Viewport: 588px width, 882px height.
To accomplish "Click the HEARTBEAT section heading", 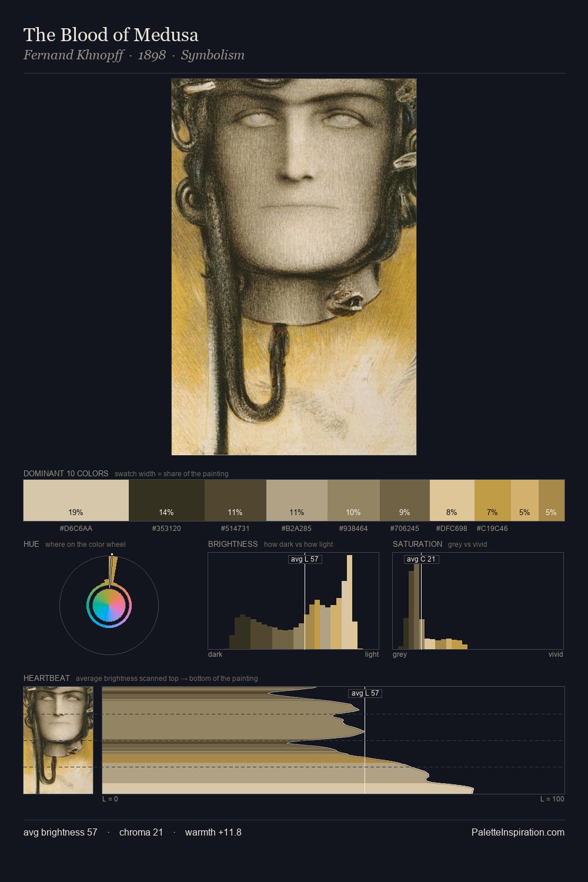I will pos(46,678).
